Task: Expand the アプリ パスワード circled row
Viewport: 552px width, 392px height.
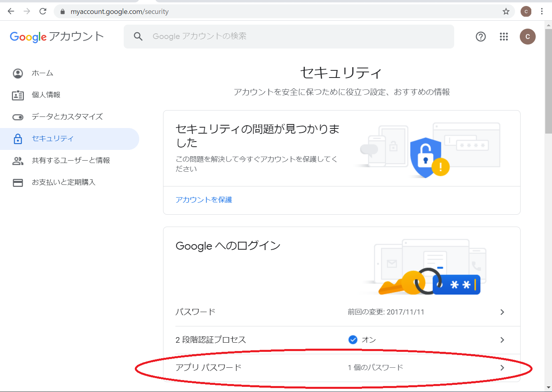Action: coord(502,368)
